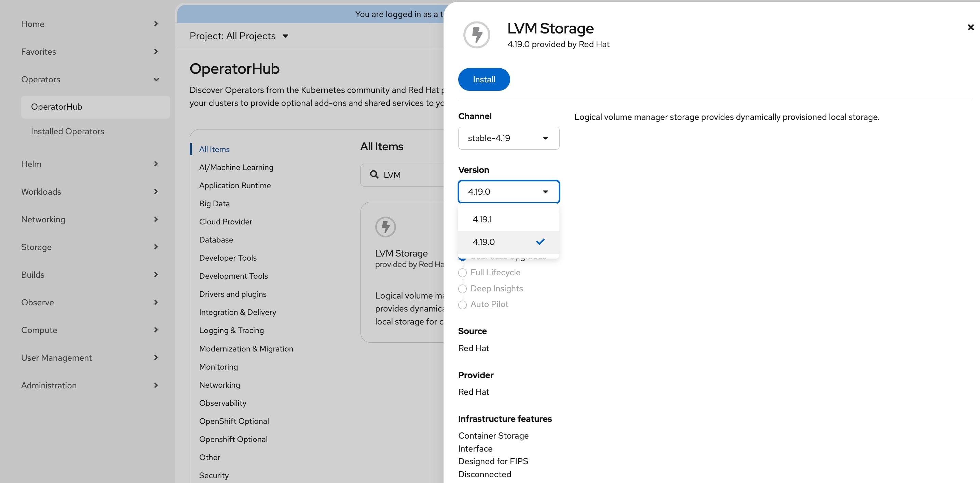Image resolution: width=980 pixels, height=483 pixels.
Task: Filter by Development Tools category
Action: (233, 276)
